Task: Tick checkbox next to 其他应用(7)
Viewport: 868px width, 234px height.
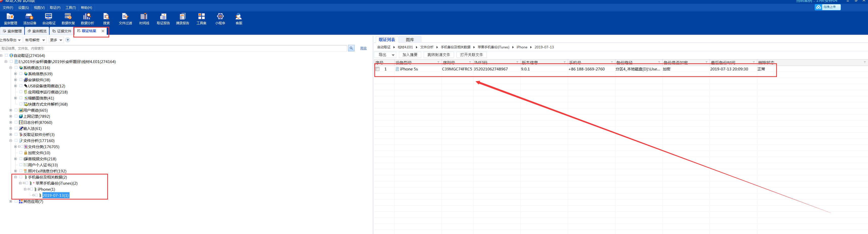Action: point(16,201)
